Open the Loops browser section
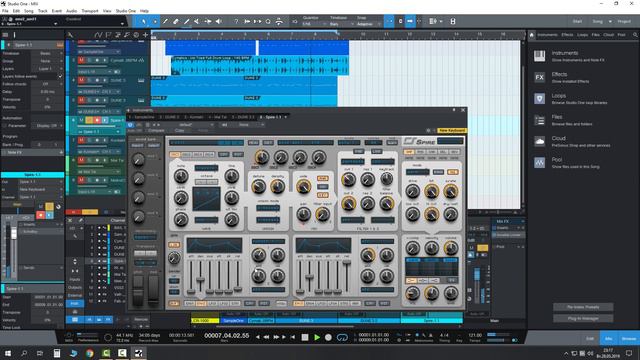Image resolution: width=640 pixels, height=360 pixels. (x=570, y=99)
